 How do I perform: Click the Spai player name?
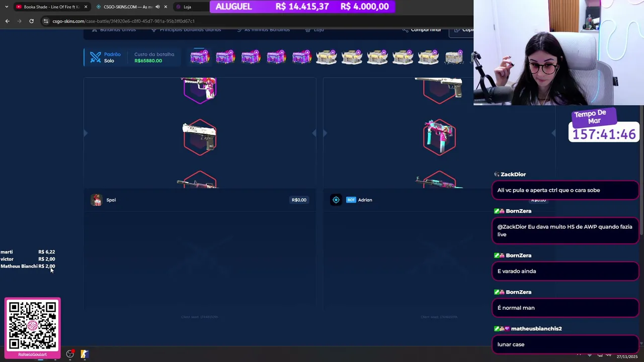tap(111, 200)
